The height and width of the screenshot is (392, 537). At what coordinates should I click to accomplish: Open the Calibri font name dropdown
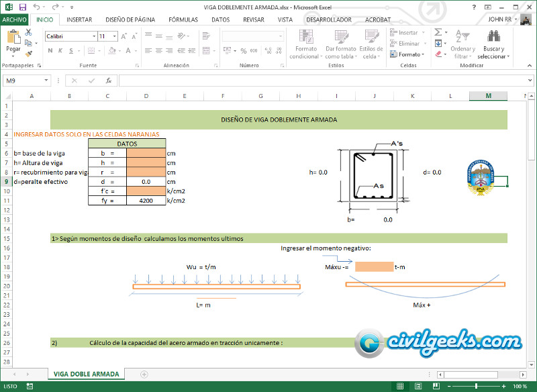(93, 36)
